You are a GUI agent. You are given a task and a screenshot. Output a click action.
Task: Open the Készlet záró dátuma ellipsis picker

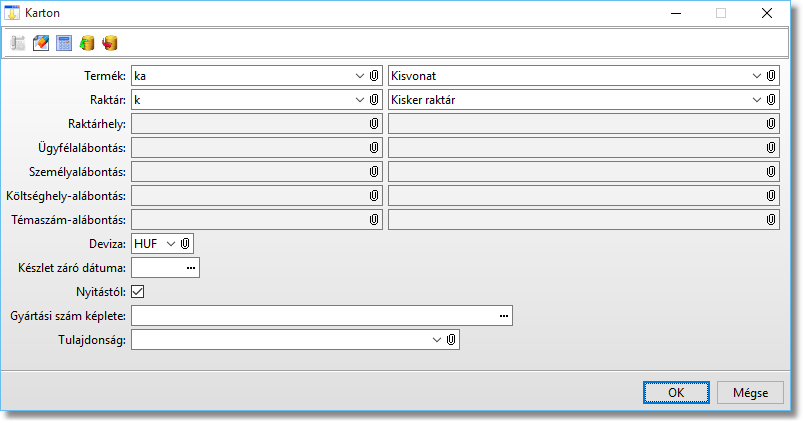pos(190,268)
